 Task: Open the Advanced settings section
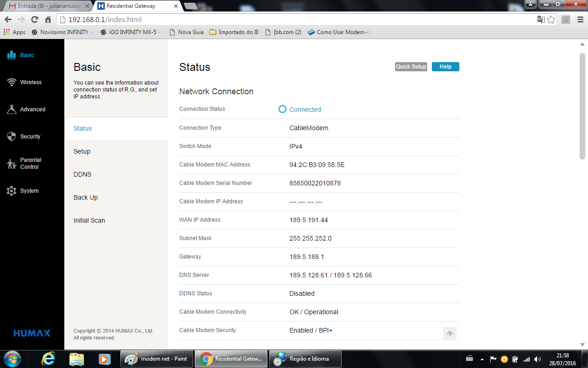(x=26, y=109)
